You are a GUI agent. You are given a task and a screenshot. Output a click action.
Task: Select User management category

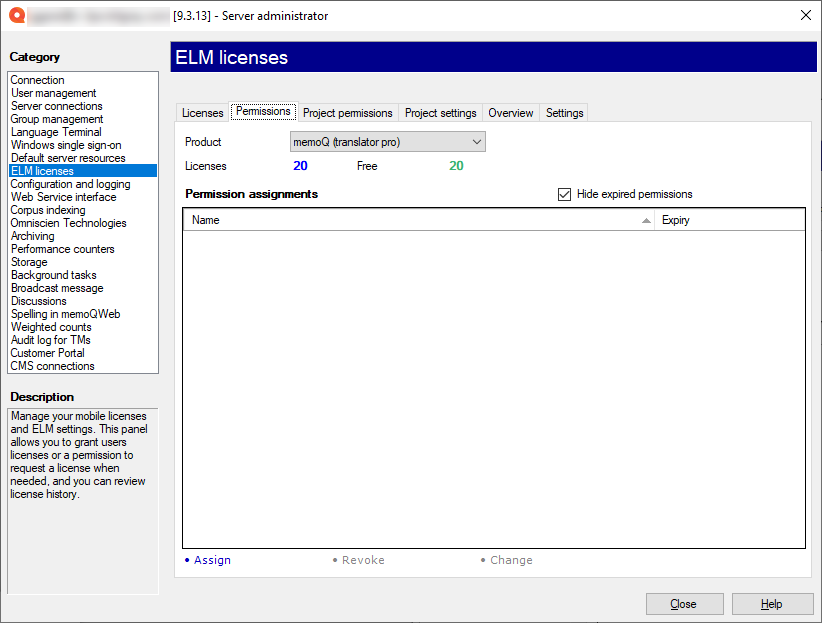point(54,93)
